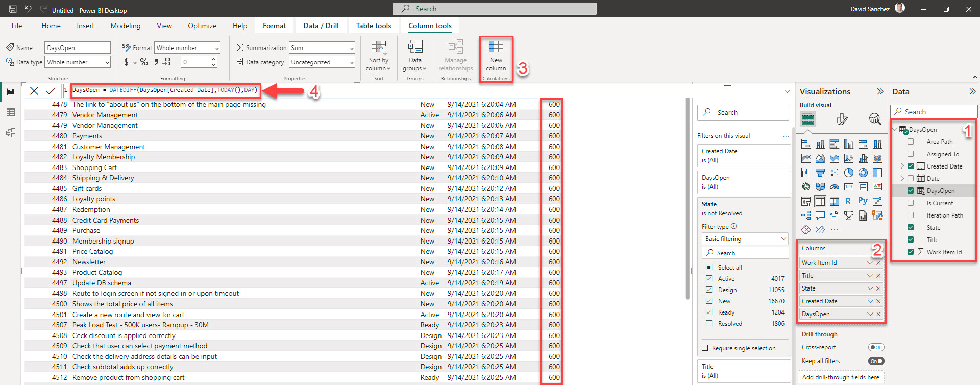
Task: Enable Require single selection checkbox
Action: pyautogui.click(x=705, y=348)
